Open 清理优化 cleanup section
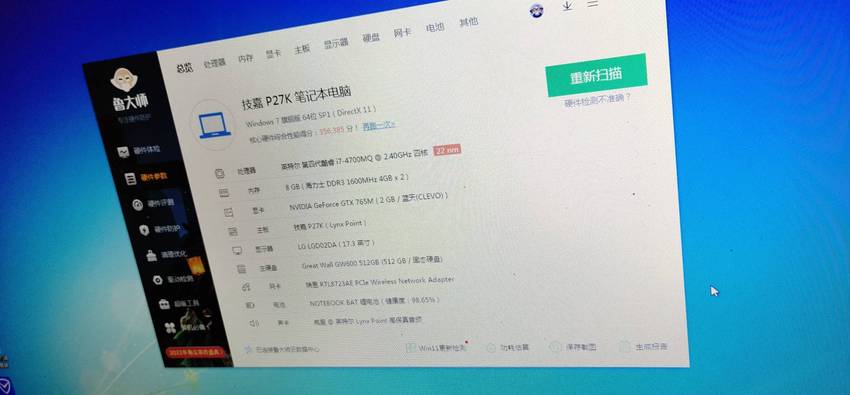This screenshot has width=850, height=395. [167, 255]
